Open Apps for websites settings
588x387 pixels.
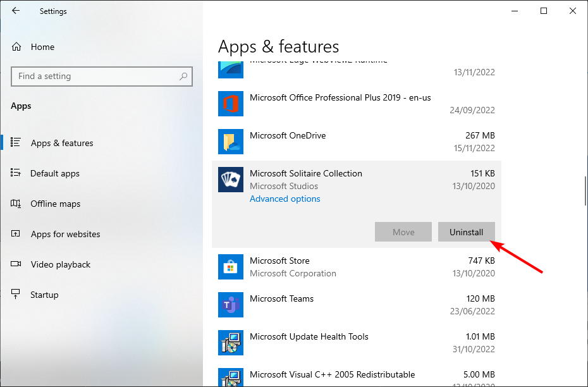click(x=65, y=234)
